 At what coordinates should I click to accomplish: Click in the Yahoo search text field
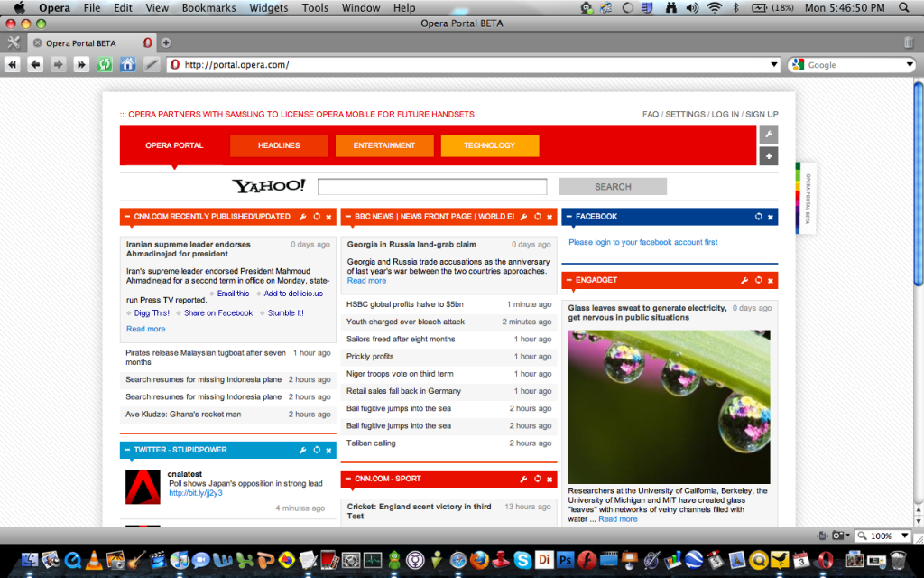pos(431,187)
